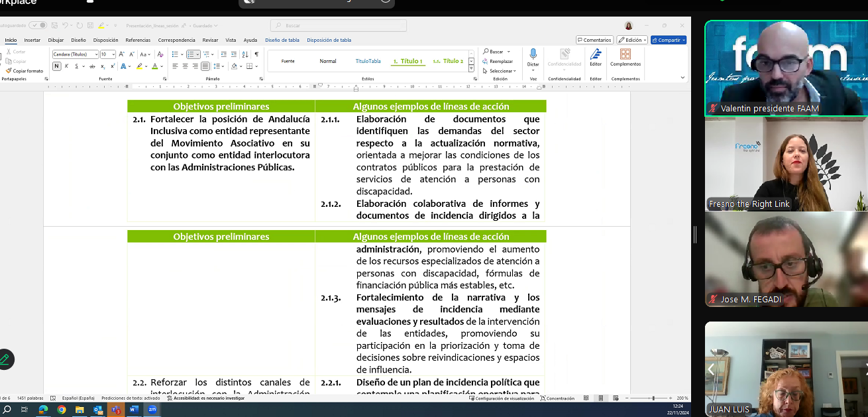Select the Título 2 style
This screenshot has width=868, height=417.
448,61
